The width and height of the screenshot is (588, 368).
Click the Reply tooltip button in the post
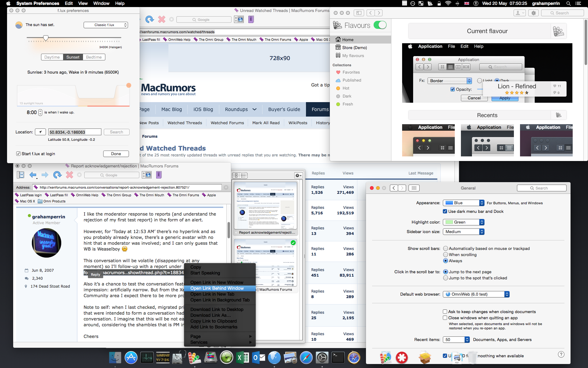96,274
